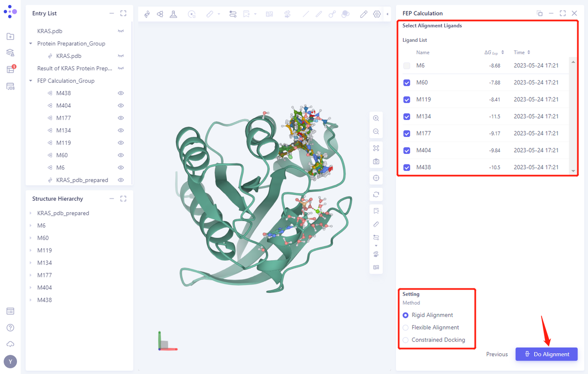This screenshot has height=374, width=588.
Task: Check the M6 ligand checkbox
Action: click(x=407, y=66)
